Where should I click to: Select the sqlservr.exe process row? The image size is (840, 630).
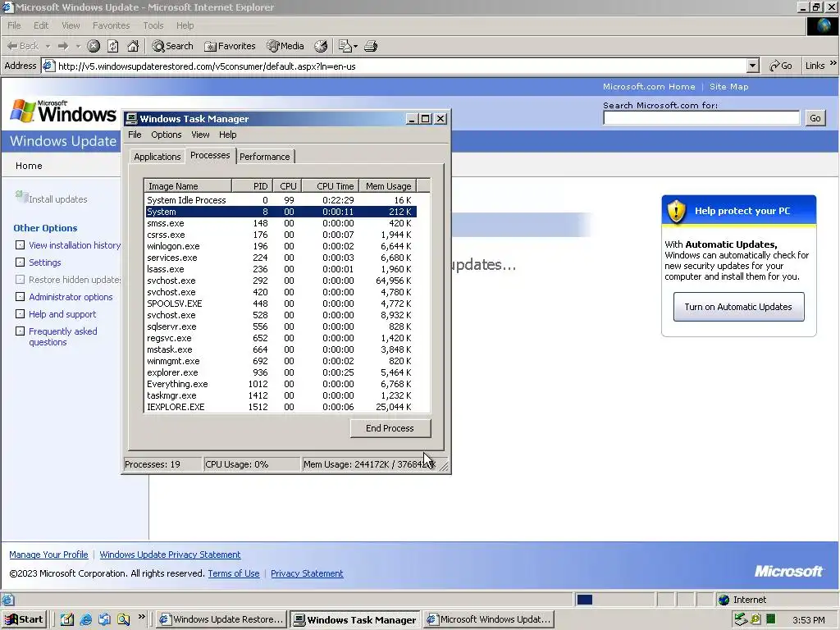tap(281, 326)
